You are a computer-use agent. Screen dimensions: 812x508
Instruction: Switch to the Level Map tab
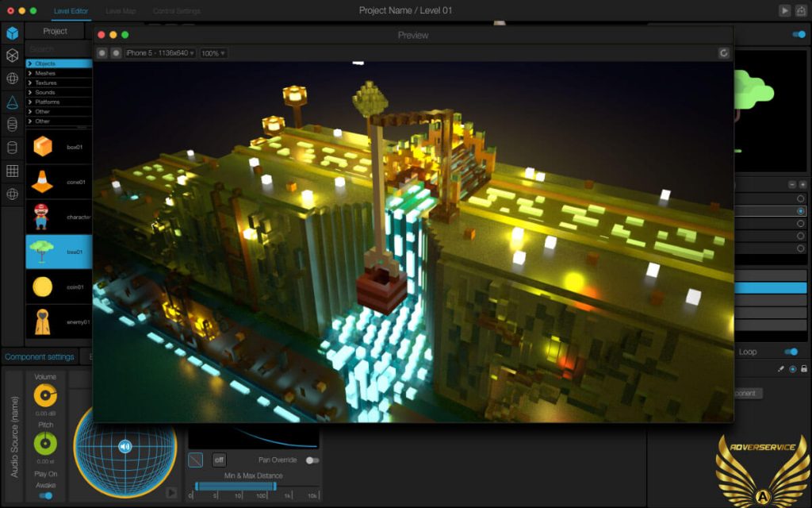[x=121, y=11]
